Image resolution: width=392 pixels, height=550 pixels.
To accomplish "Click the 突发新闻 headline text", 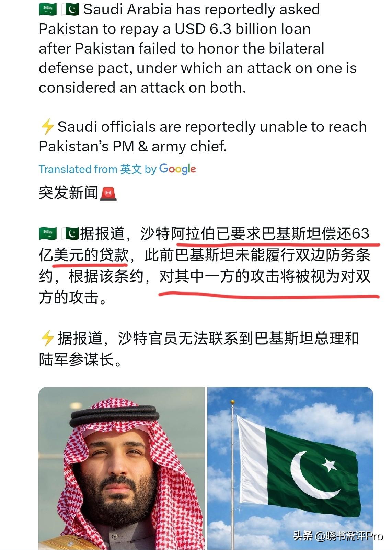I will [x=69, y=193].
